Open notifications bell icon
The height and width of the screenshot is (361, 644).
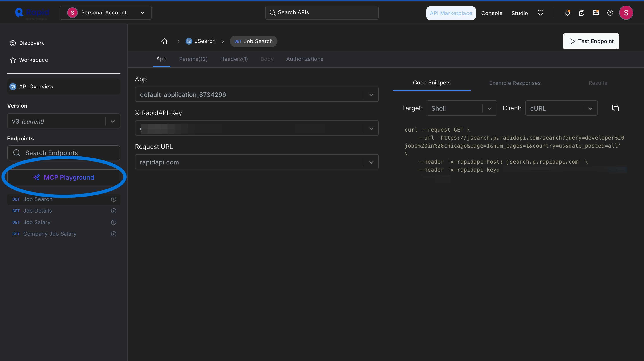click(567, 13)
